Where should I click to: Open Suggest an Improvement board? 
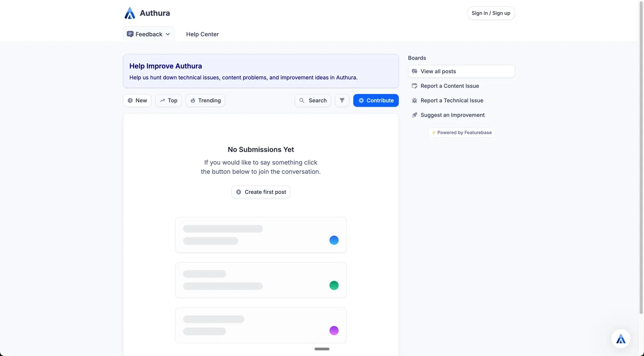[462, 115]
